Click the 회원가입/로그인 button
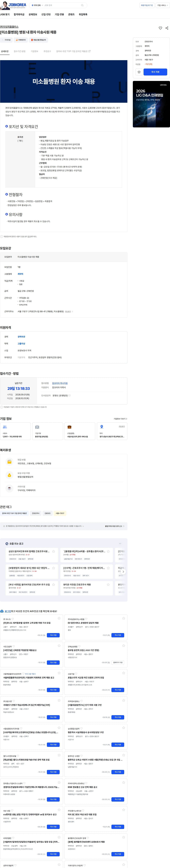Screen dimensions: 170x868 pos(147,5)
